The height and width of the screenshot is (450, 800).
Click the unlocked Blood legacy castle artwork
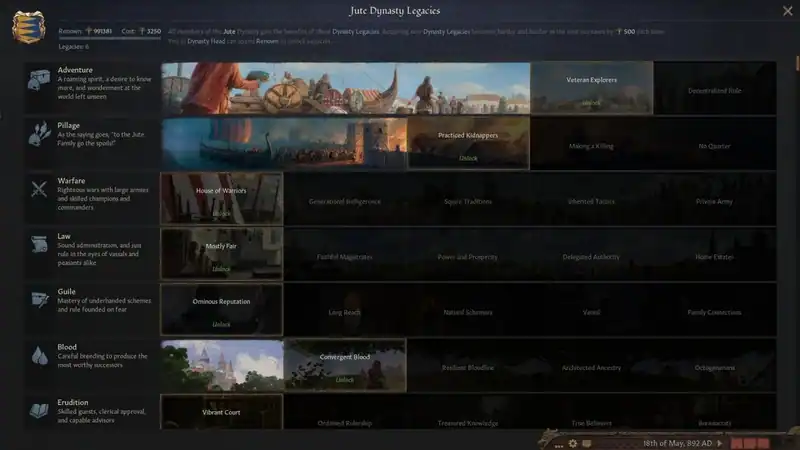coord(222,365)
